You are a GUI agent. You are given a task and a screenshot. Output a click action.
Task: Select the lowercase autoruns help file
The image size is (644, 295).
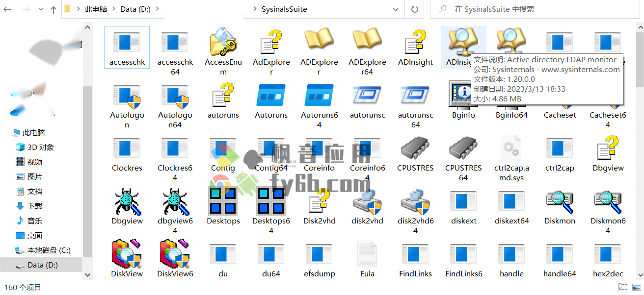[223, 95]
